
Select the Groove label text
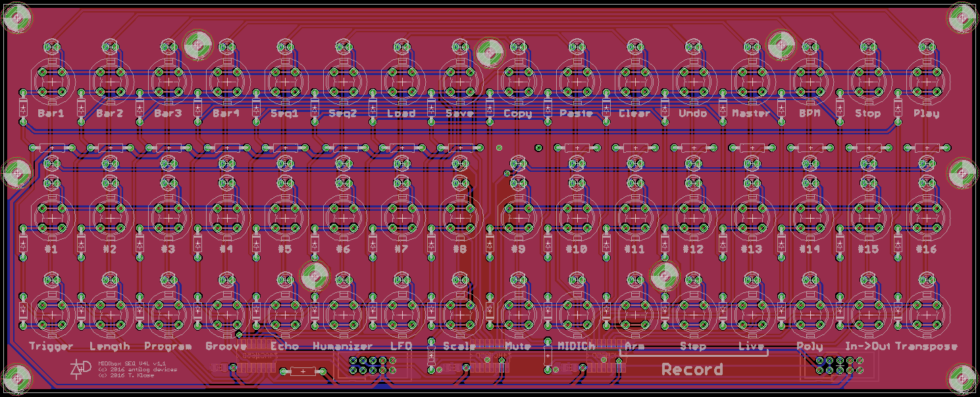[226, 346]
